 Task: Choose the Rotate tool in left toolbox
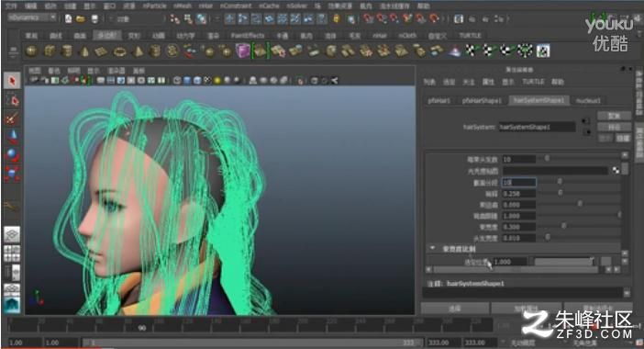(12, 154)
